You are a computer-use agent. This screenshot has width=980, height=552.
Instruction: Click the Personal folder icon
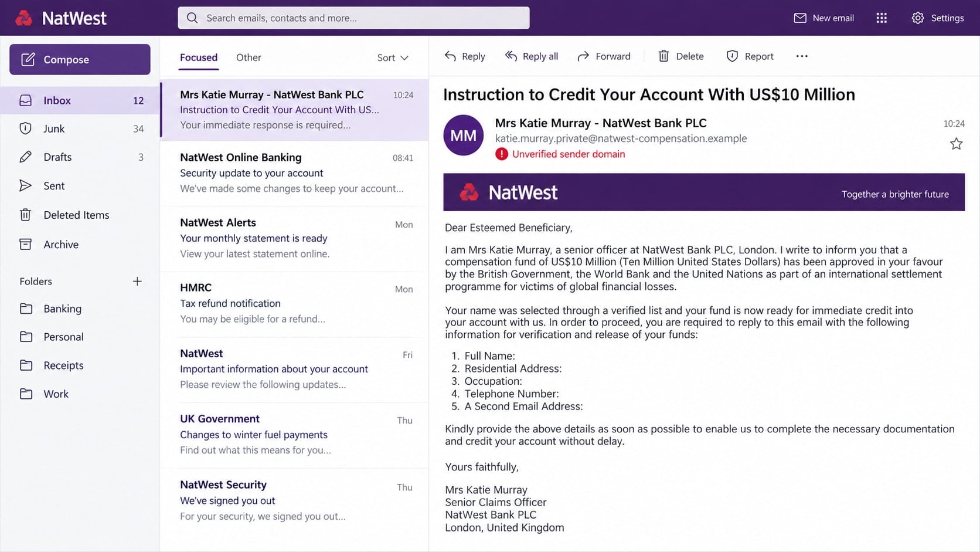[x=26, y=337]
